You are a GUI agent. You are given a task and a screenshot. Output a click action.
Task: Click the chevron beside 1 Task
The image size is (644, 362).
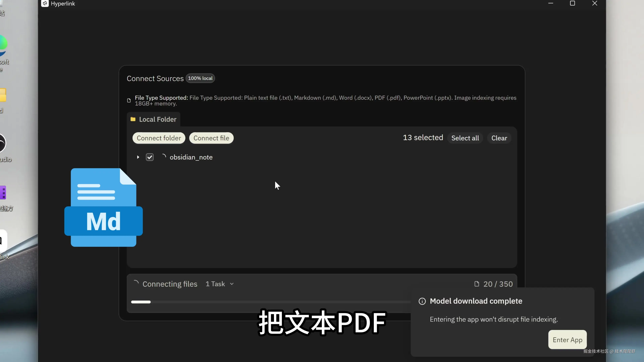point(232,284)
